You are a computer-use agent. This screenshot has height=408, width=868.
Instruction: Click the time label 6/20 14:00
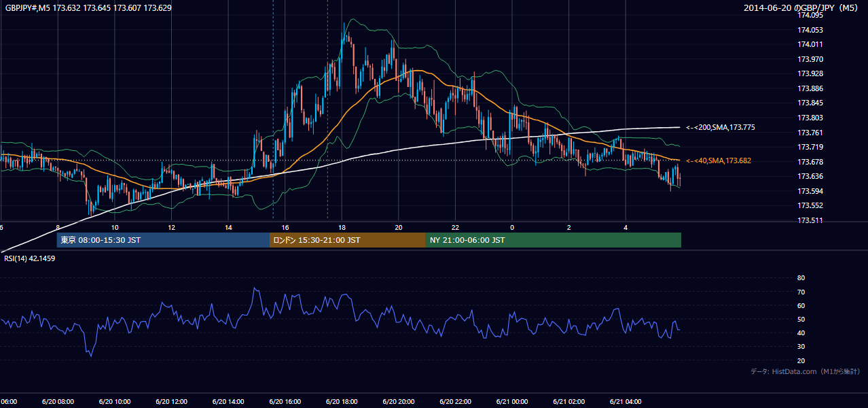pyautogui.click(x=228, y=402)
